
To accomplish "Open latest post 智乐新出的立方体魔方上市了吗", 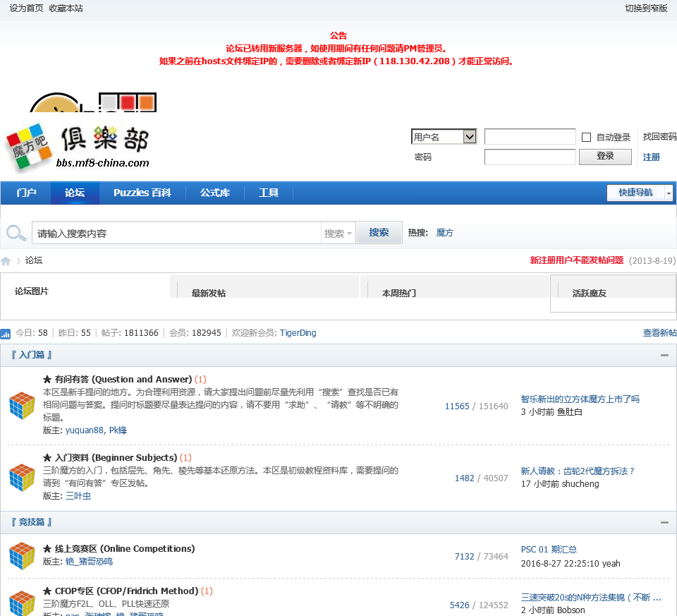I will pyautogui.click(x=580, y=399).
